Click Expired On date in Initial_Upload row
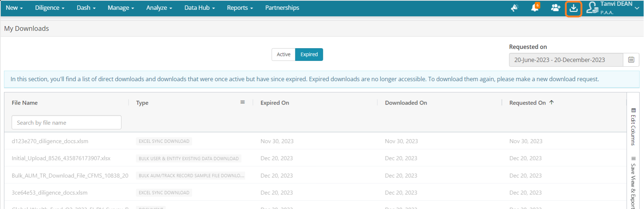Screen dimensions: 644x209 (x=277, y=158)
